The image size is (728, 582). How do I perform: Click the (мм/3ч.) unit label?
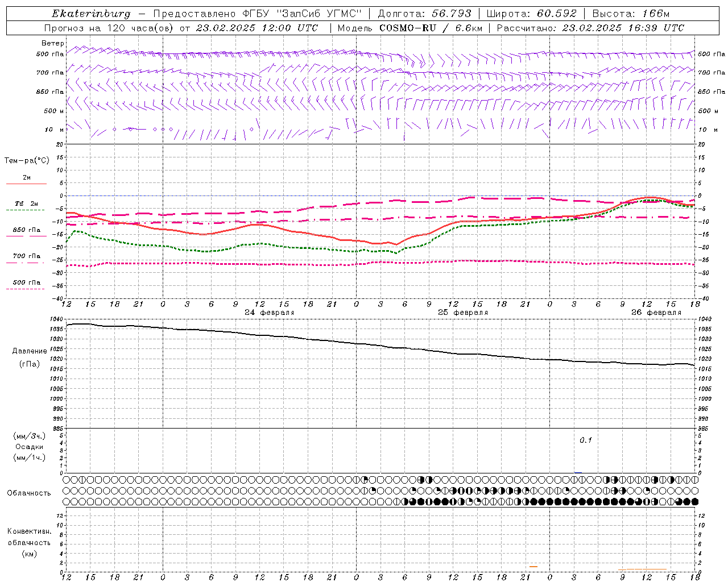(x=30, y=436)
